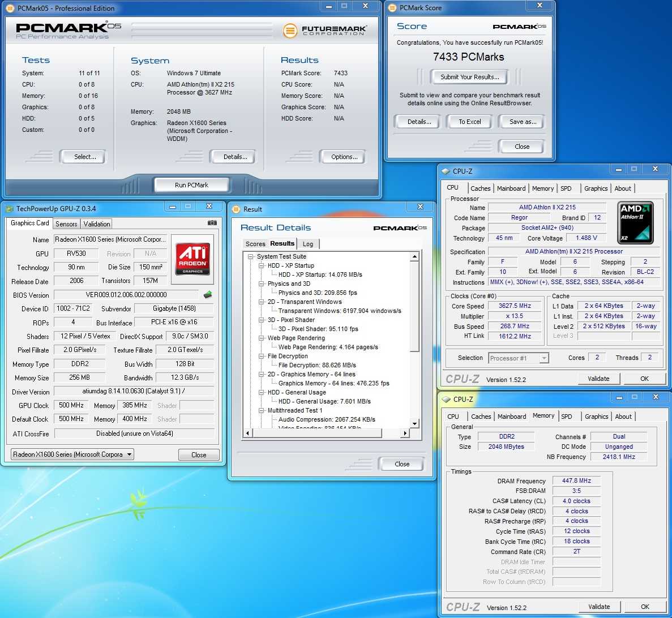Click the BIOS save chip icon in GPU-Z
The image size is (672, 618).
(x=208, y=294)
